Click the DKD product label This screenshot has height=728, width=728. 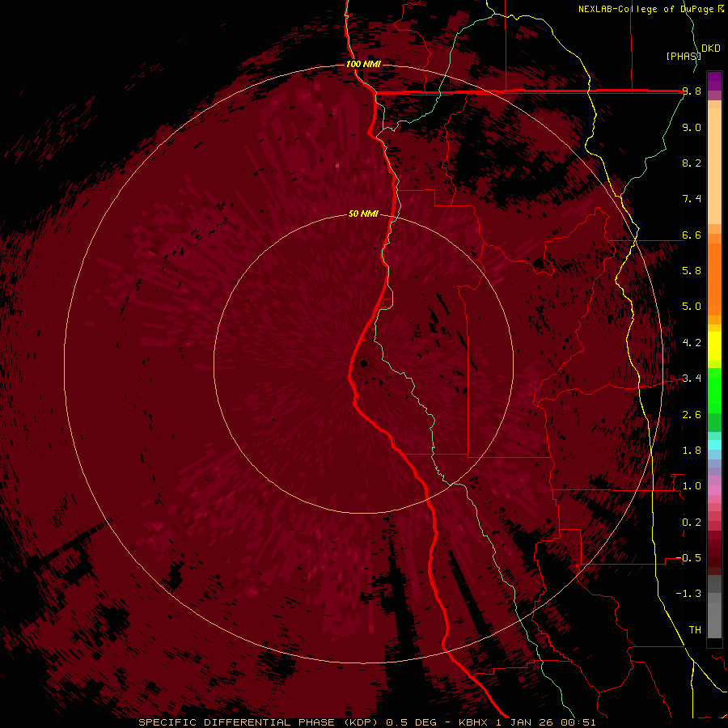click(x=711, y=49)
